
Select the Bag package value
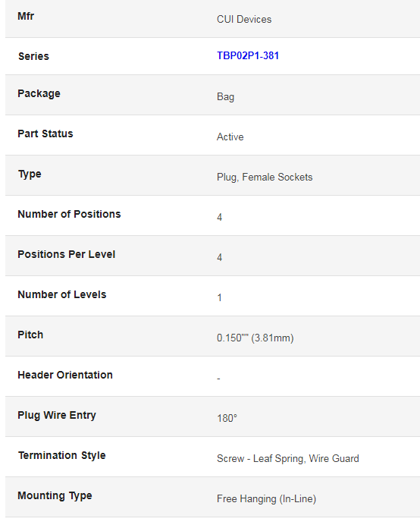225,96
